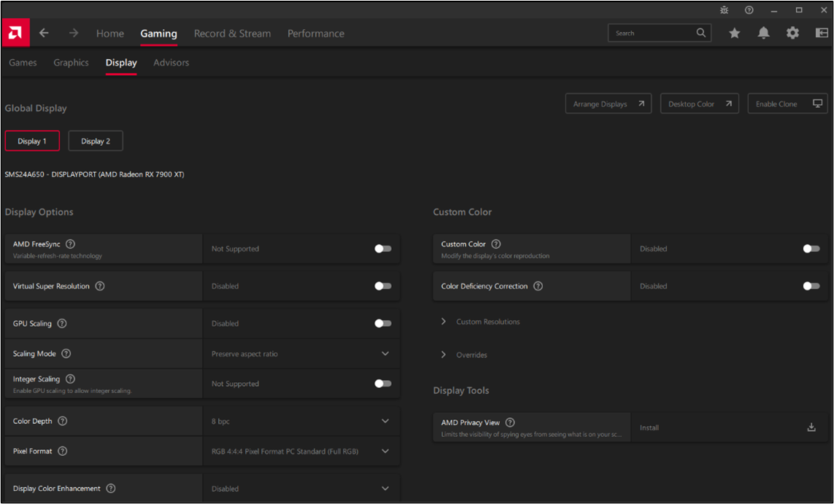
Task: Enable Virtual Super Resolution switch
Action: 383,286
